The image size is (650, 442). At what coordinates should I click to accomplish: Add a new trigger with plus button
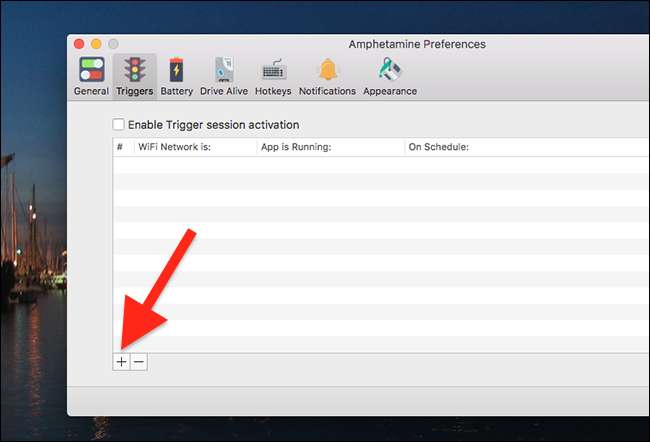point(121,362)
